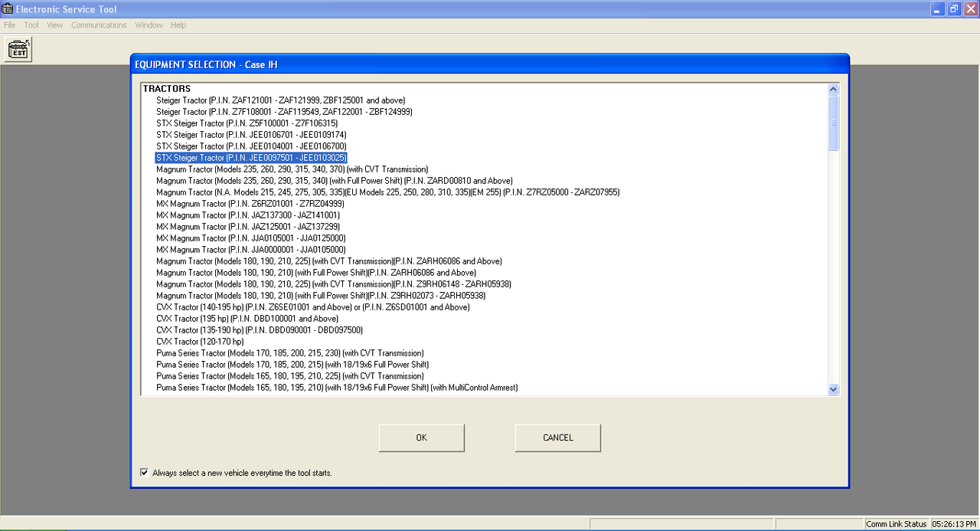Select Magnum Full Power Shift Z9RH02073 - ZARH05938
The width and height of the screenshot is (980, 531).
pyautogui.click(x=321, y=296)
